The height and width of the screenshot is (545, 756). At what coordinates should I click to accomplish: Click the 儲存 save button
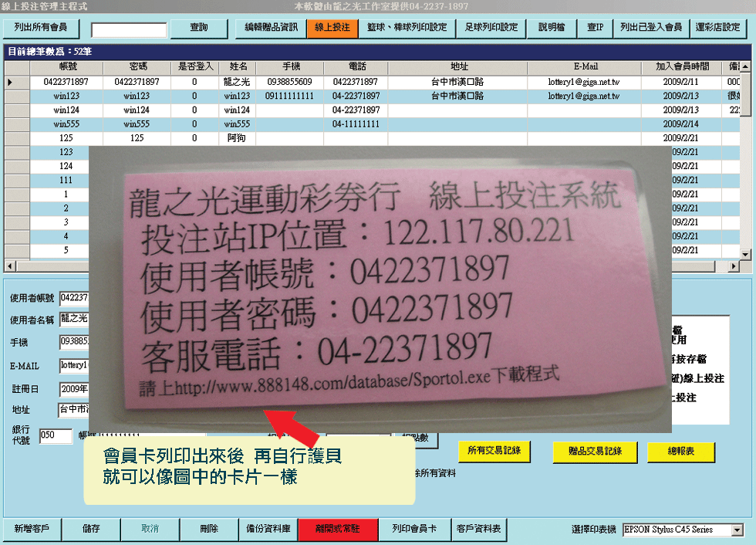(91, 530)
